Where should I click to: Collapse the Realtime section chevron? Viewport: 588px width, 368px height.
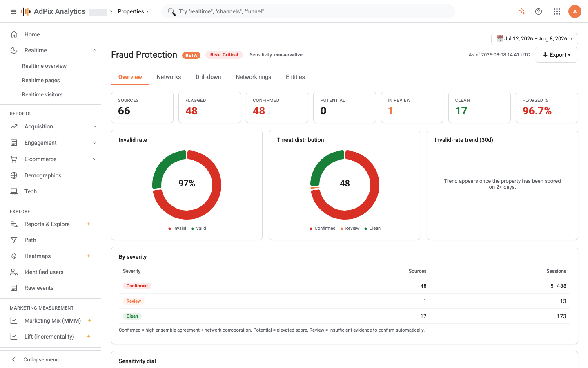coord(95,50)
